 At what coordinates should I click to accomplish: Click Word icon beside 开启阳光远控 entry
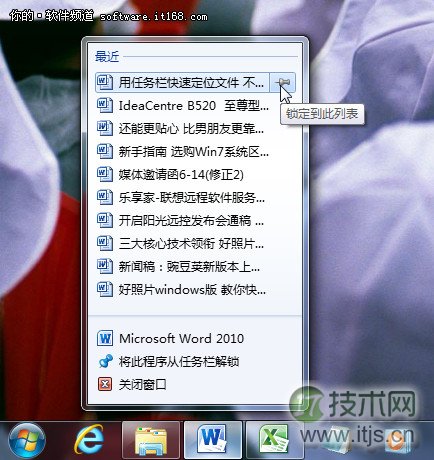click(105, 221)
